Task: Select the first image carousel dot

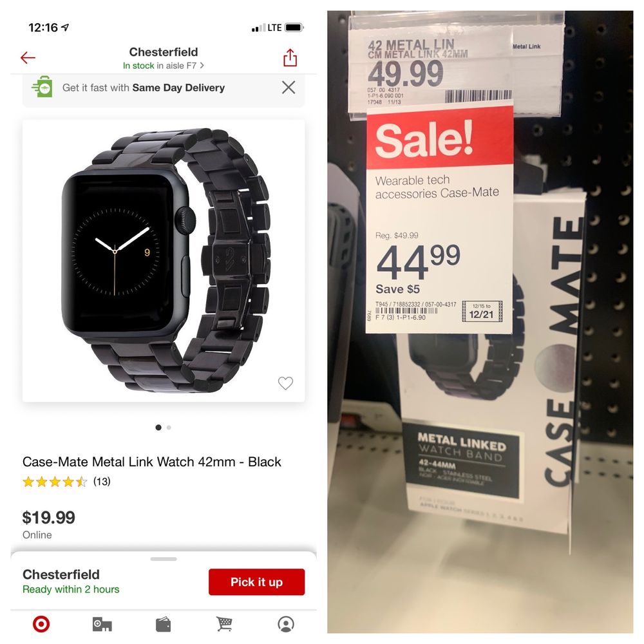Action: click(158, 428)
